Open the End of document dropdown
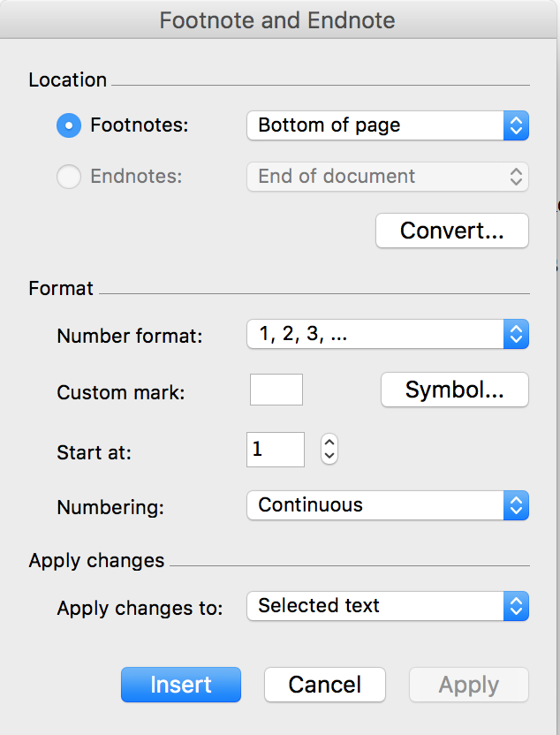The width and height of the screenshot is (560, 735). click(388, 177)
